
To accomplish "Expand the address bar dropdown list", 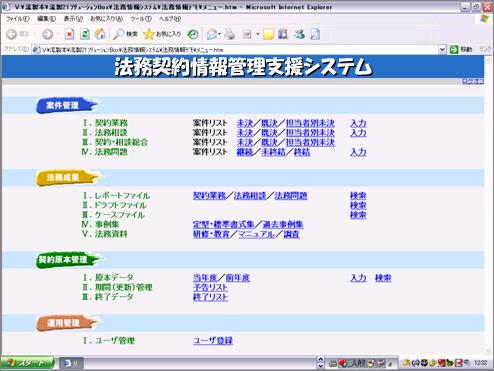I will tap(442, 50).
